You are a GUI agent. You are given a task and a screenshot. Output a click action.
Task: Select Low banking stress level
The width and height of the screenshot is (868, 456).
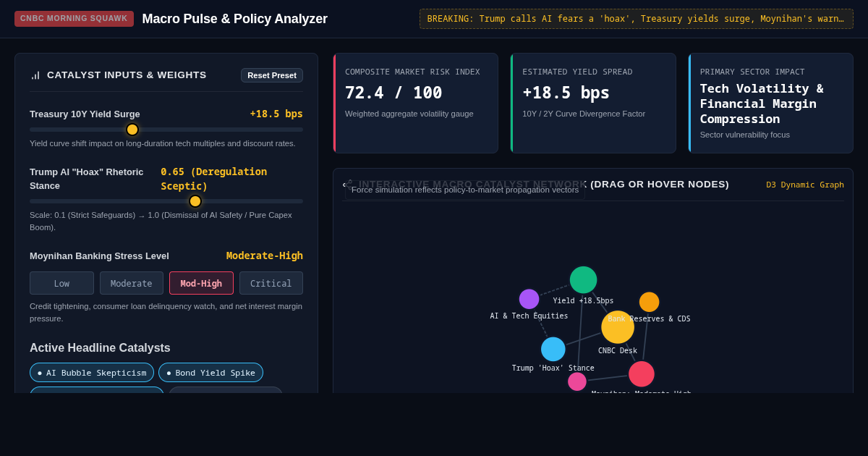61,283
